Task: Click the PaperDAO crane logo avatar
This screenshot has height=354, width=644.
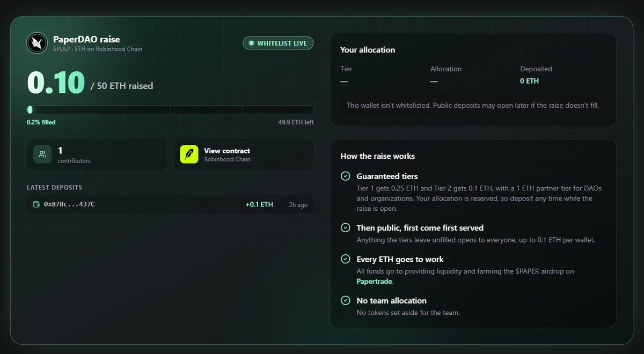Action: 38,43
